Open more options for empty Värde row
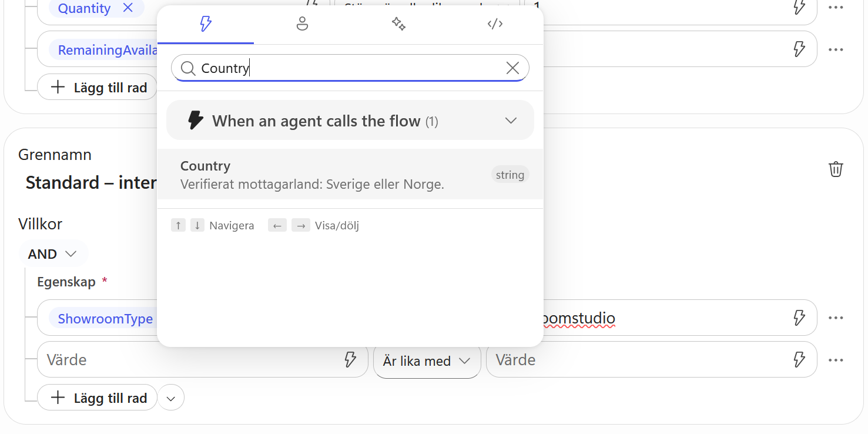 836,360
